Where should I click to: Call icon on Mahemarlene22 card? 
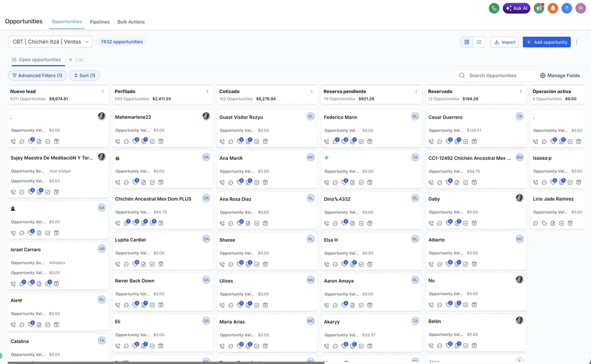(x=118, y=141)
